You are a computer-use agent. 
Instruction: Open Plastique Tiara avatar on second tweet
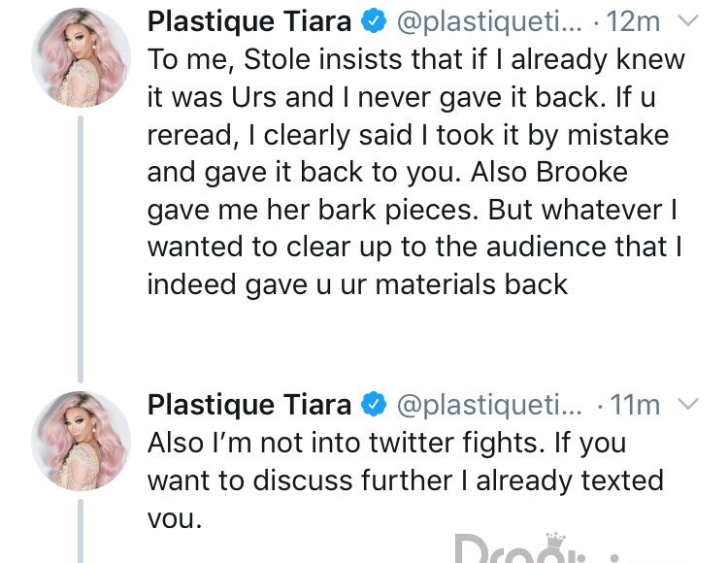tap(81, 441)
